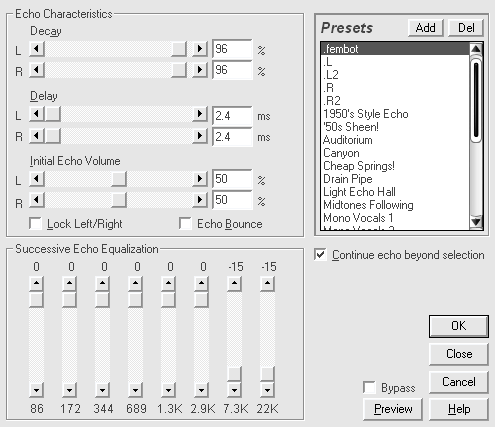Click presets list scroll up arrow
Viewport: 495px width, 427px height.
click(x=476, y=49)
